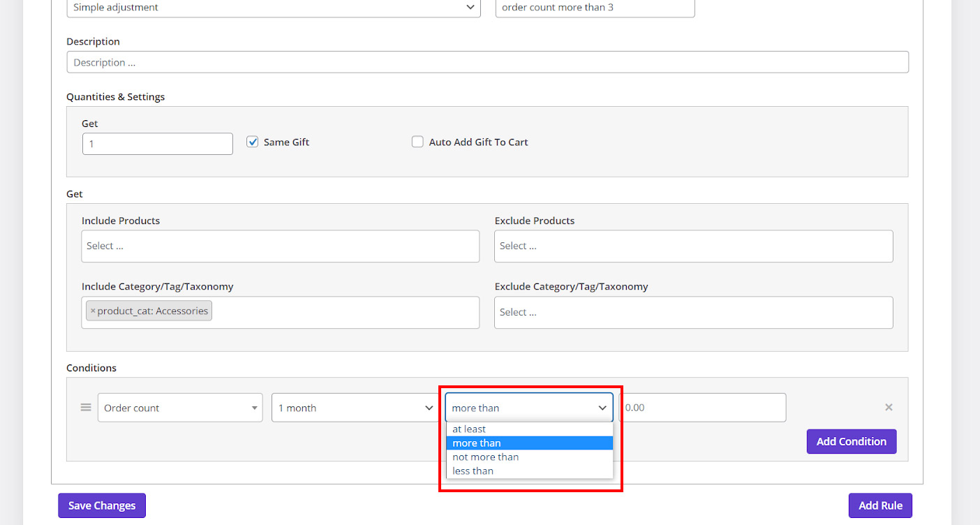Focus the condition value 0.00 field
Screen dimensions: 980x525
coord(702,408)
